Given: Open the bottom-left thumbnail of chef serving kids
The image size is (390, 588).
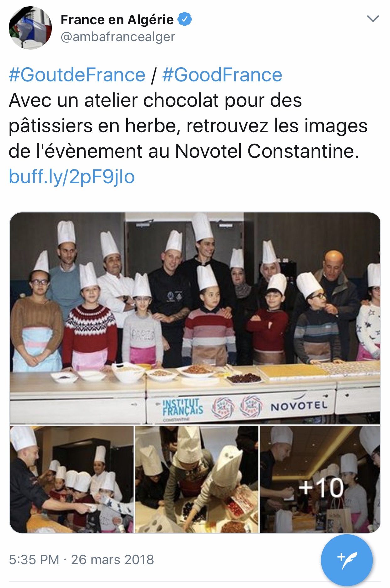Looking at the screenshot, I should (x=72, y=479).
